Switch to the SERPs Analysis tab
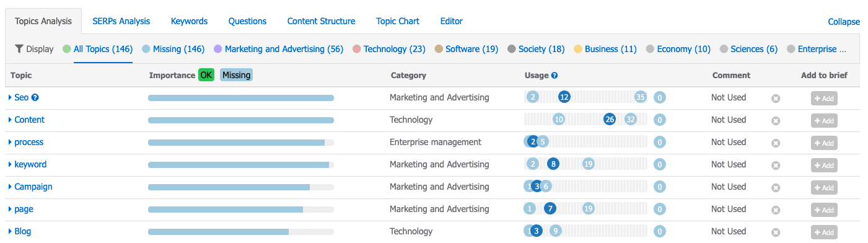This screenshot has width=868, height=243. point(121,21)
